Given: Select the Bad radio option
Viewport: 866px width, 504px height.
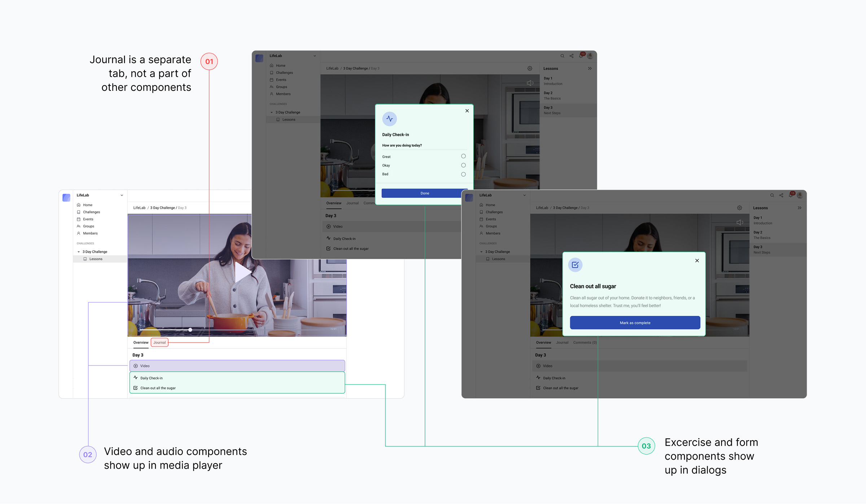Looking at the screenshot, I should (463, 174).
